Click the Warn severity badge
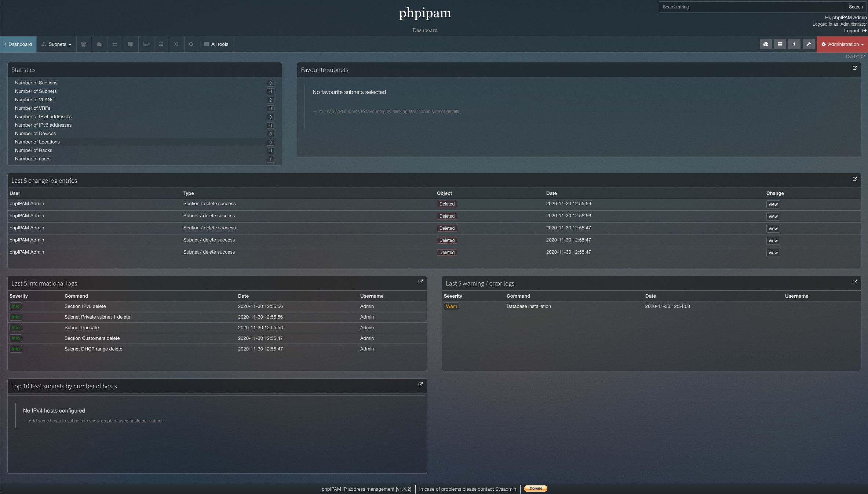Image resolution: width=868 pixels, height=494 pixels. click(451, 306)
